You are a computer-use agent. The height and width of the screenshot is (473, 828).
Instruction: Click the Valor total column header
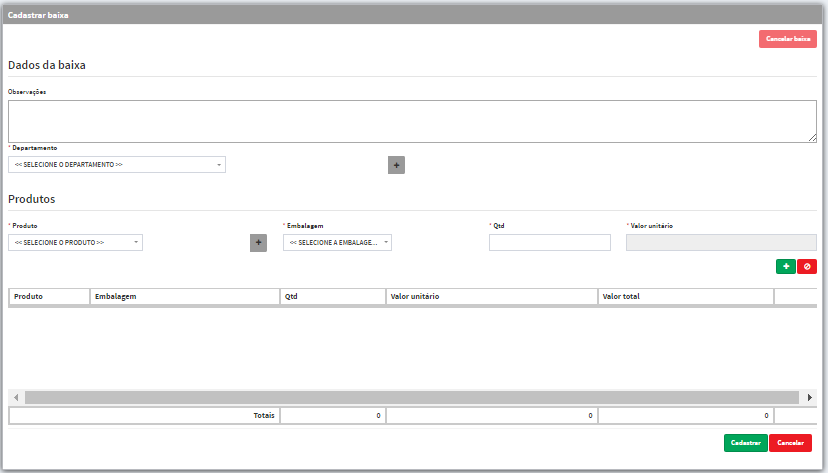(686, 297)
